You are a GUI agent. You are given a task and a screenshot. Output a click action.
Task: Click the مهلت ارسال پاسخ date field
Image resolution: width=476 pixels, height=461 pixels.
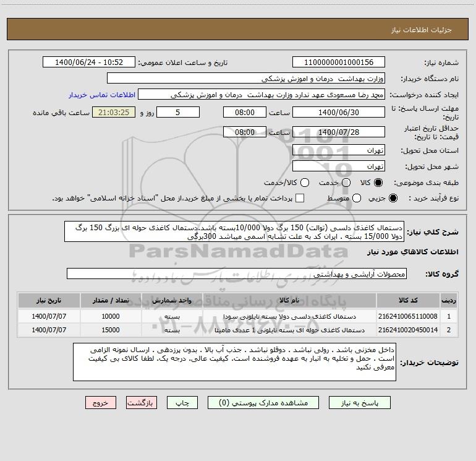tap(339, 112)
